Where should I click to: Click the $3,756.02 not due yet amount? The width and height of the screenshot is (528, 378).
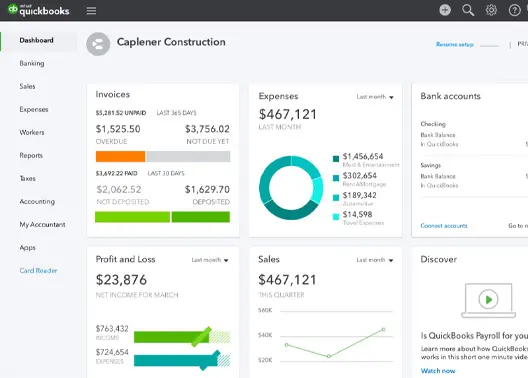tap(207, 129)
